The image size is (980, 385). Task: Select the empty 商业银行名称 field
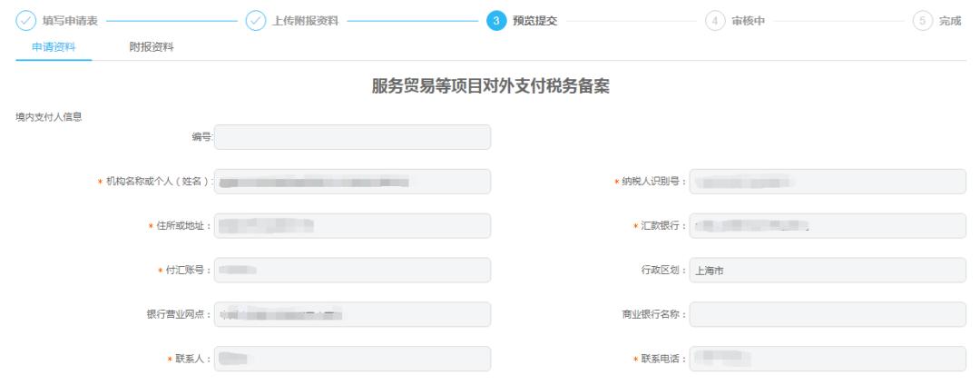[x=828, y=314]
